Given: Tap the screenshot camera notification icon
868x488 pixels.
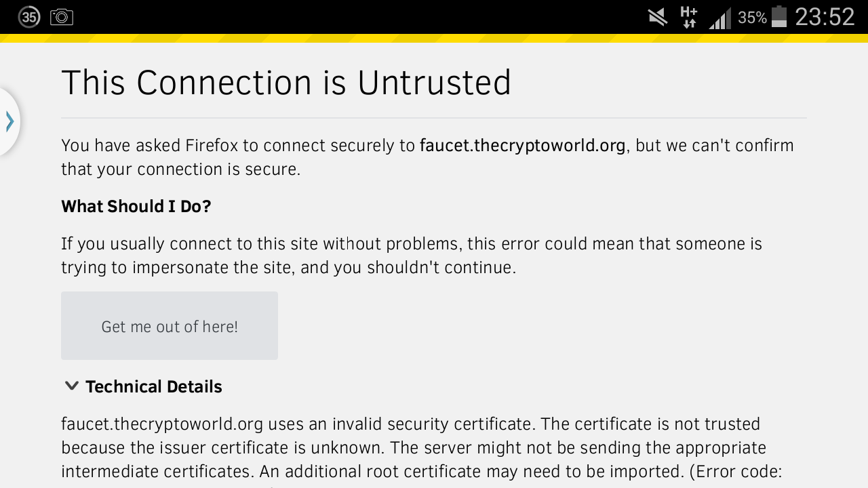Looking at the screenshot, I should click(x=62, y=17).
